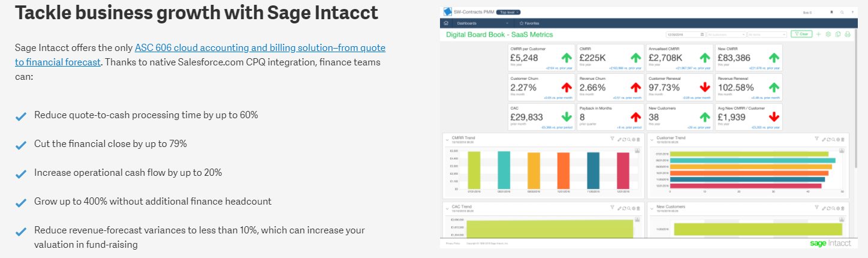Viewport: 868px width, 258px height.
Task: Click the teal bar in CMRR Trend chart
Action: coord(504,171)
